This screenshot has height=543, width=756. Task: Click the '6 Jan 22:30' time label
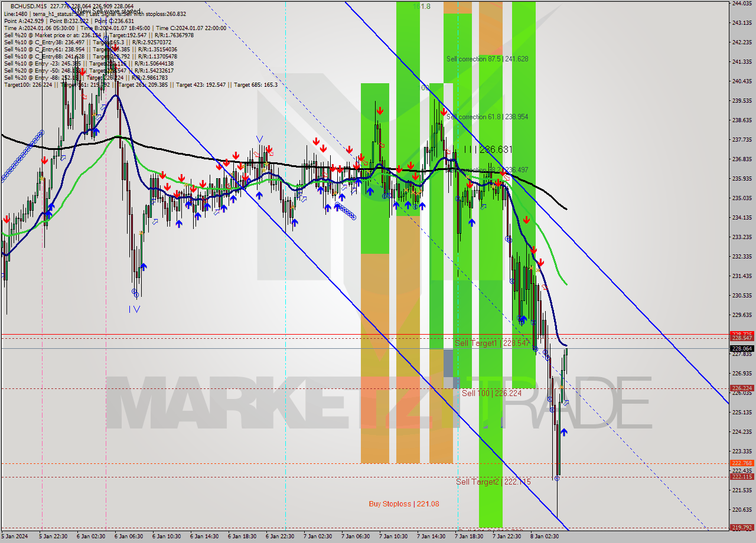(x=280, y=537)
